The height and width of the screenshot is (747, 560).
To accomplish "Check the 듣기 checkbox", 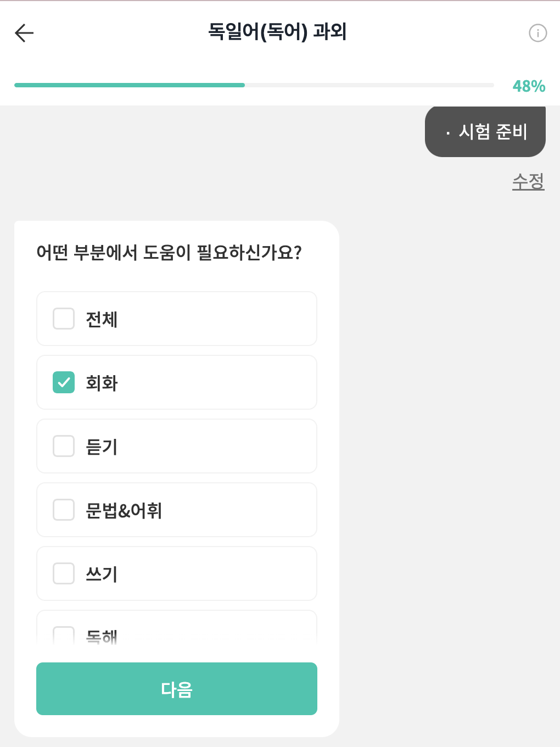I will click(x=64, y=446).
